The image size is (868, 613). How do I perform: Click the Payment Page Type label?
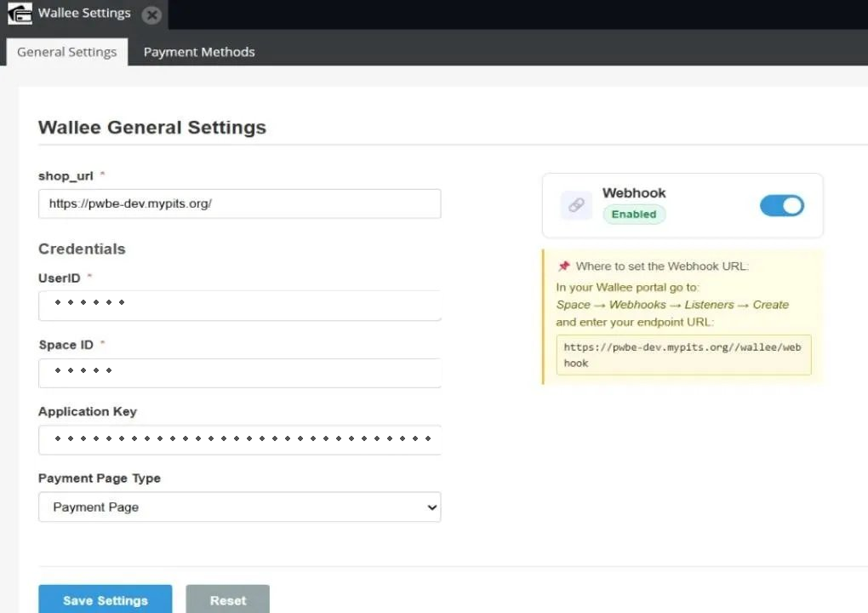99,478
